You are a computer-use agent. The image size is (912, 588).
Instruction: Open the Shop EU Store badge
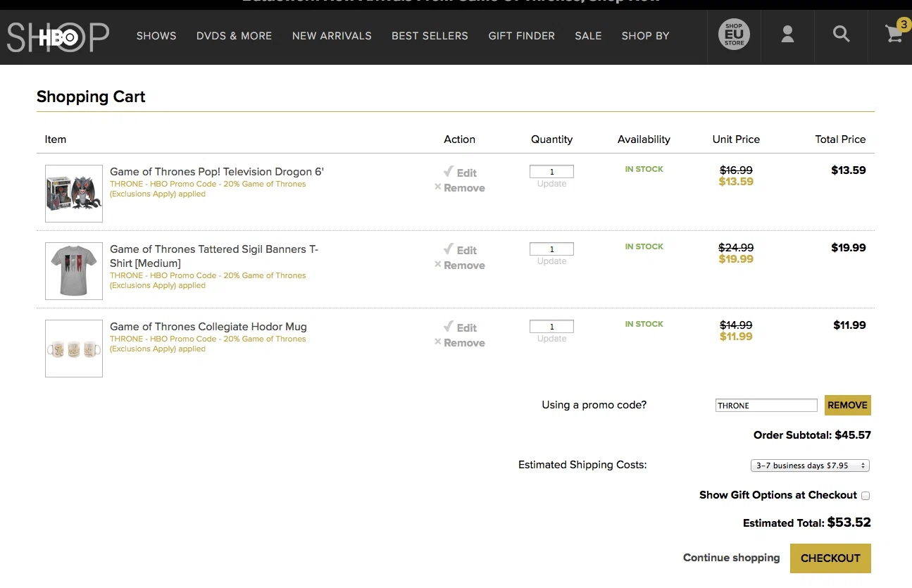(734, 35)
